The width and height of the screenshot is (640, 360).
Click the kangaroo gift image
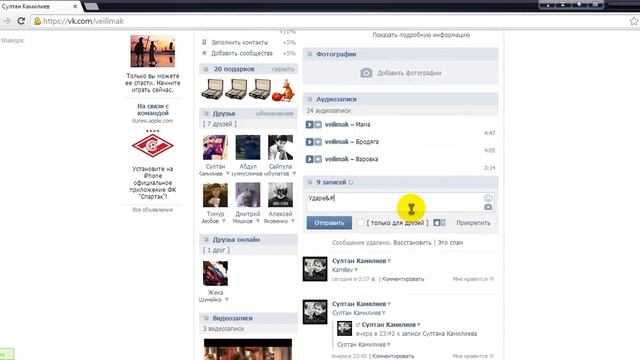(283, 90)
